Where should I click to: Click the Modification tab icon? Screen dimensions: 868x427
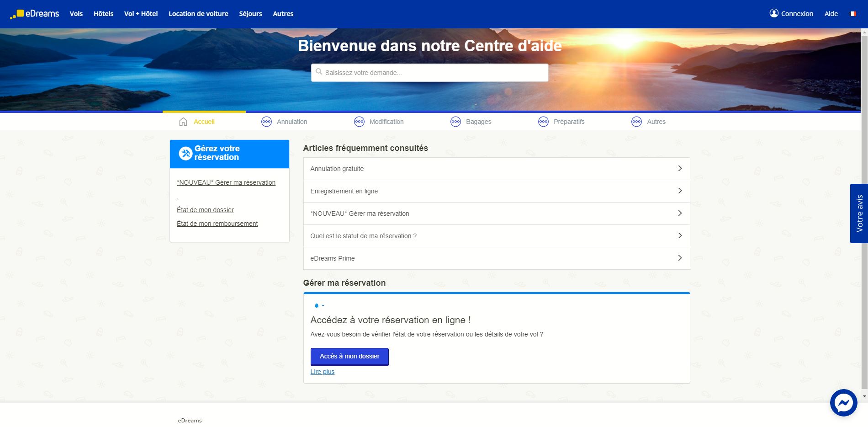pos(359,122)
